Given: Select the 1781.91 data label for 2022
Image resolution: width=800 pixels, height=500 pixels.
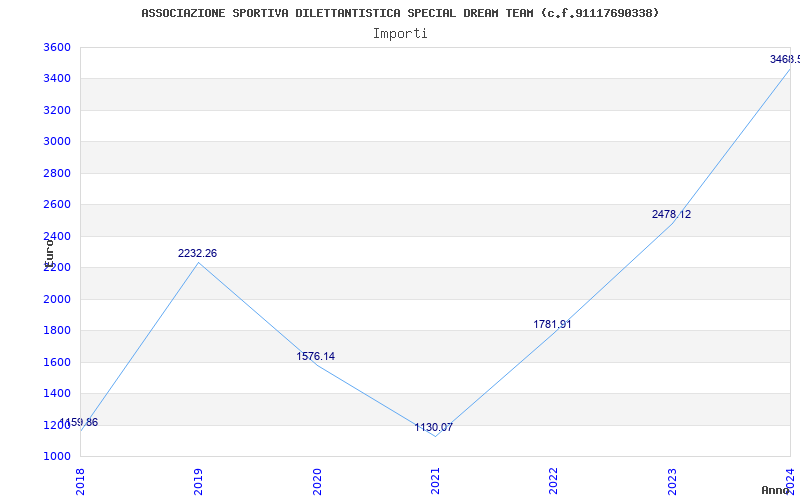Looking at the screenshot, I should [x=552, y=324].
